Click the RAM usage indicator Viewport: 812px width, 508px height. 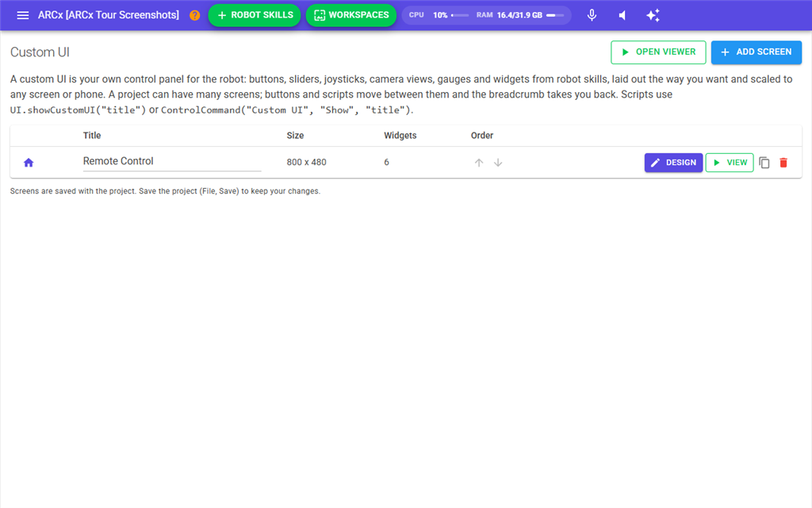(520, 15)
